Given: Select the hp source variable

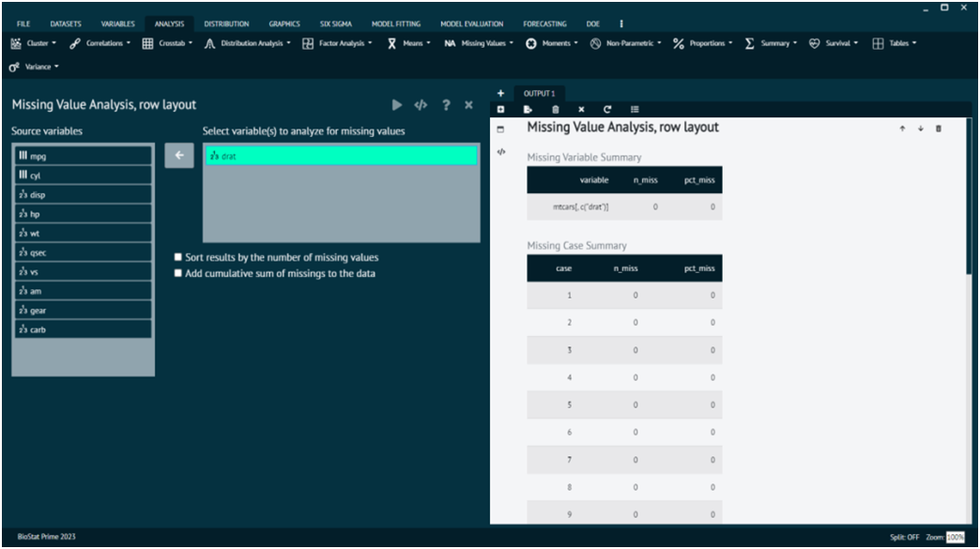Looking at the screenshot, I should coord(84,214).
